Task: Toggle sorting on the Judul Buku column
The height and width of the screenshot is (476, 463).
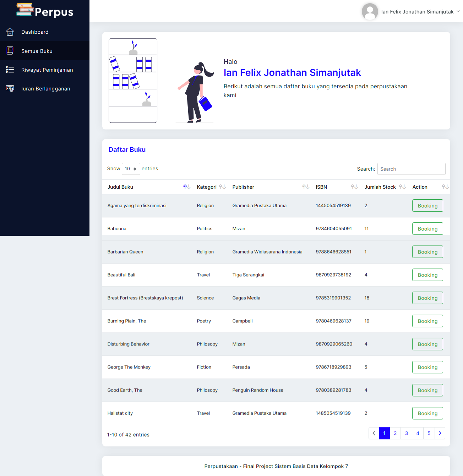Action: pos(186,187)
